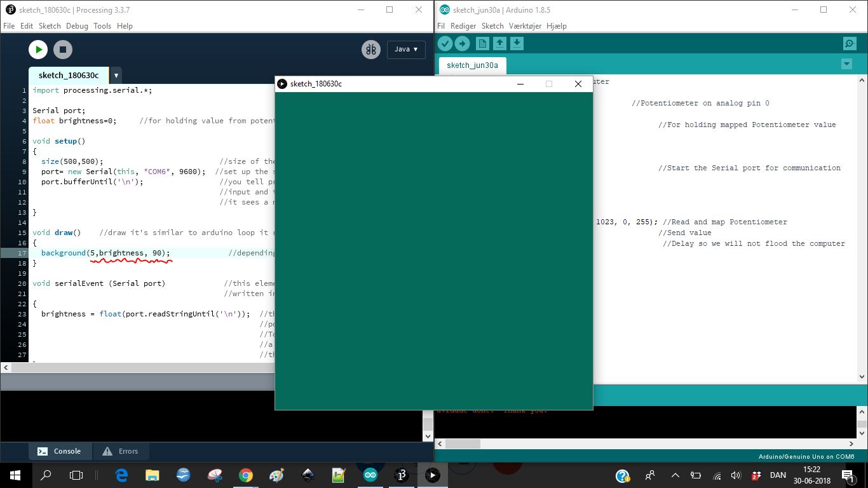Open the Arduino tab options dropdown arrow
This screenshot has width=868, height=488.
846,64
